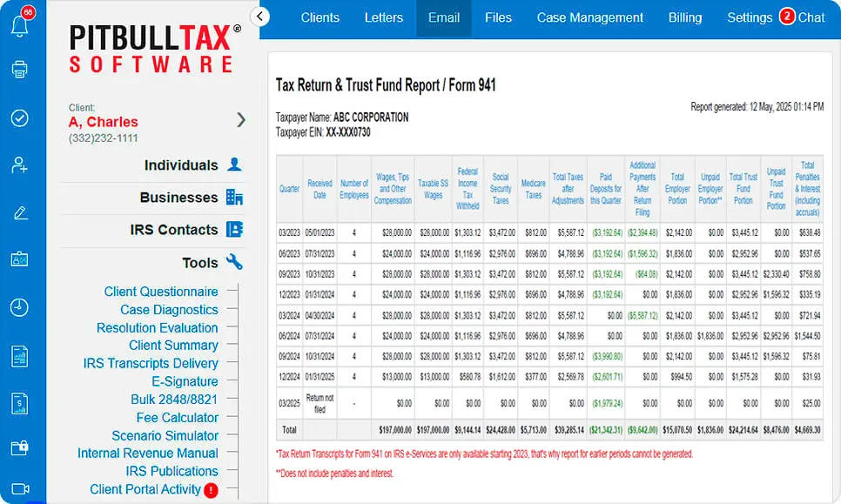Open the Files tab

pyautogui.click(x=498, y=17)
